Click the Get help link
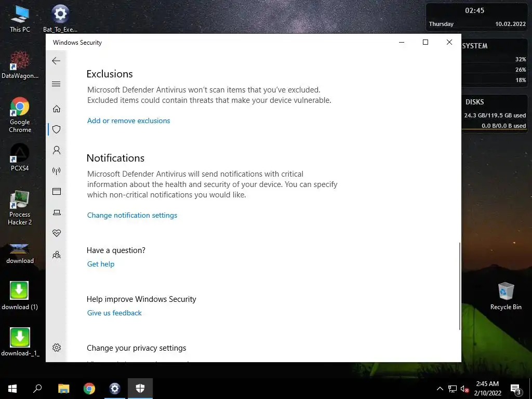 point(101,264)
